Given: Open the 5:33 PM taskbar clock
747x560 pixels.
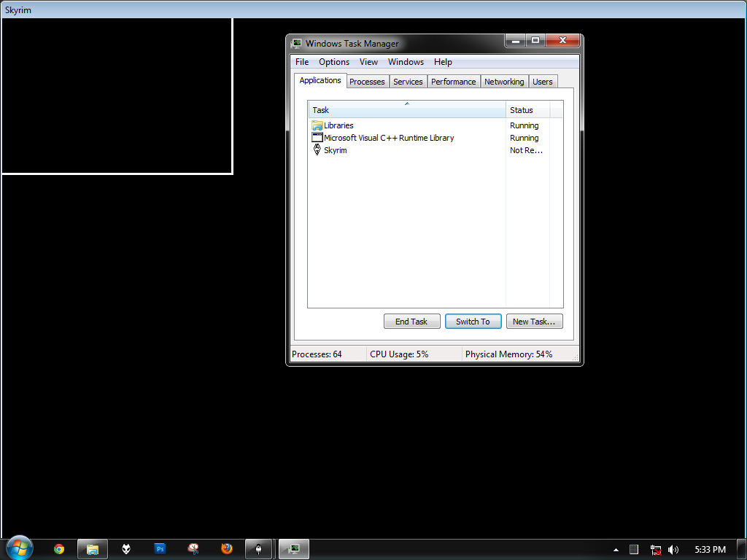Looking at the screenshot, I should tap(711, 550).
